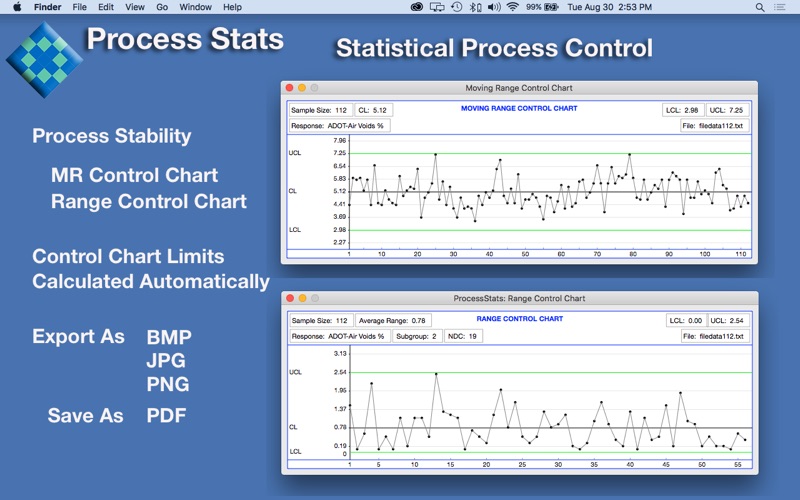Viewport: 800px width, 500px height.
Task: Open the File menu
Action: (x=79, y=7)
